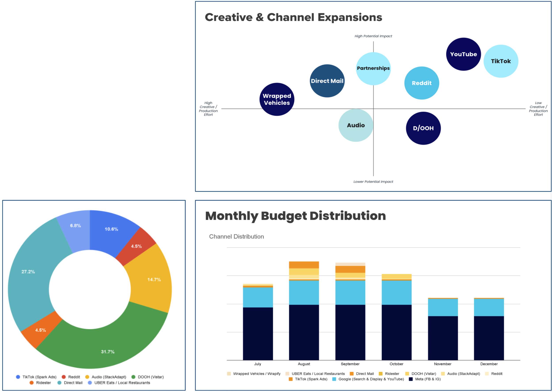552x392 pixels.
Task: Click the Creative & Channel Expansions title
Action: [x=293, y=17]
